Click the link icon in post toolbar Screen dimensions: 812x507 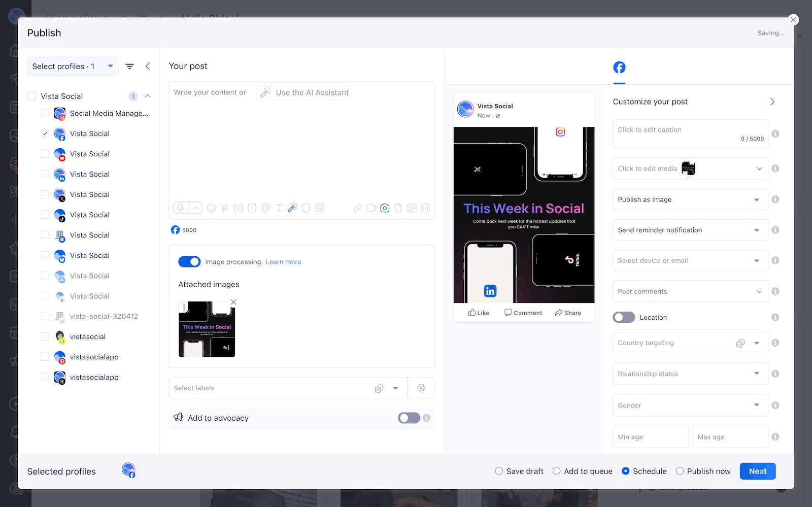(358, 208)
